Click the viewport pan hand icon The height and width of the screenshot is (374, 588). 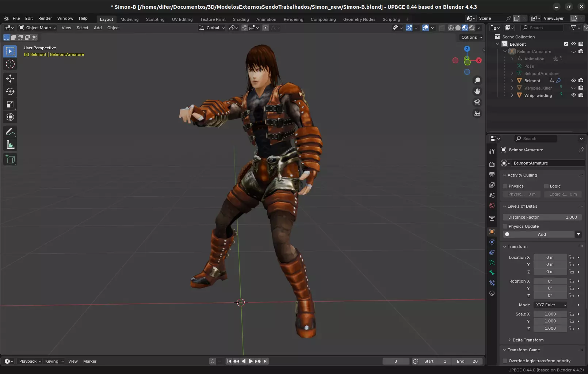pos(477,91)
